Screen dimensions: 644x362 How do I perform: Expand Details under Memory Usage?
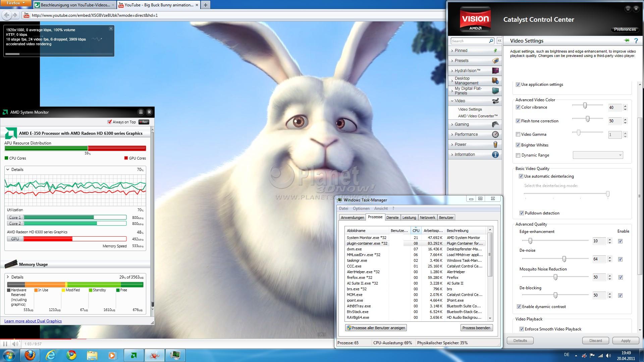pos(8,277)
